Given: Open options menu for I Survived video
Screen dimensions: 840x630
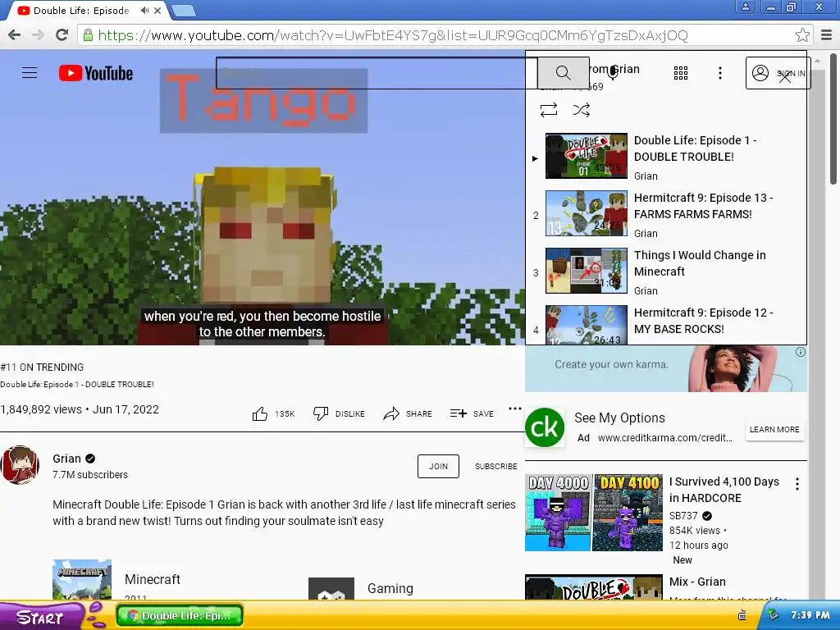Looking at the screenshot, I should pyautogui.click(x=797, y=484).
